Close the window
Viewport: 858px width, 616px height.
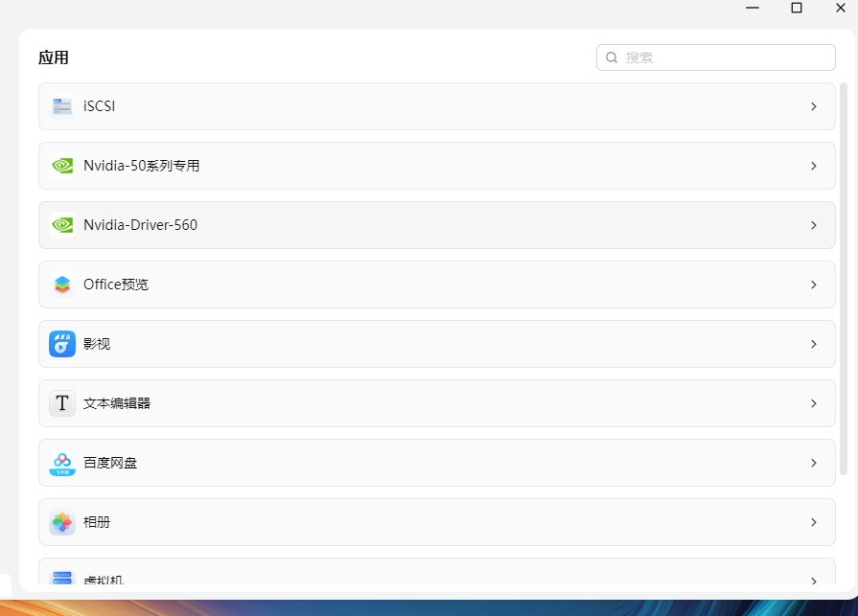(841, 8)
